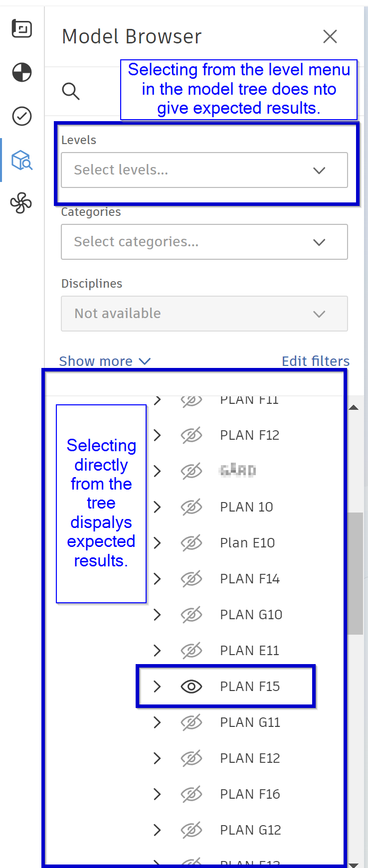Click the eye icon next to PLAN F15
This screenshot has height=868, width=368.
click(192, 686)
